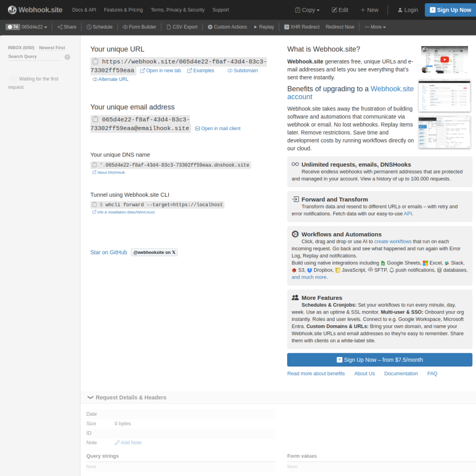
Task: Click the unique URL text
Action: point(179,66)
